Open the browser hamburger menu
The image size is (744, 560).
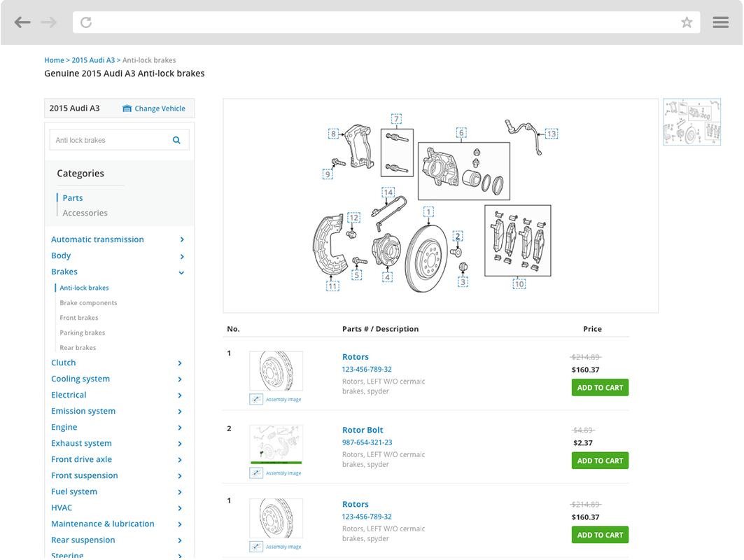pyautogui.click(x=721, y=22)
